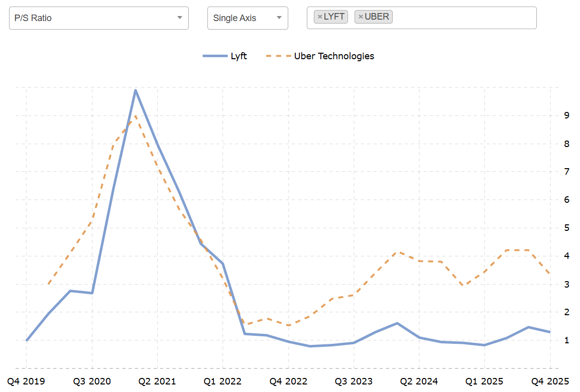This screenshot has width=580, height=392.
Task: Click the Q3 2023 axis label
Action: (354, 381)
